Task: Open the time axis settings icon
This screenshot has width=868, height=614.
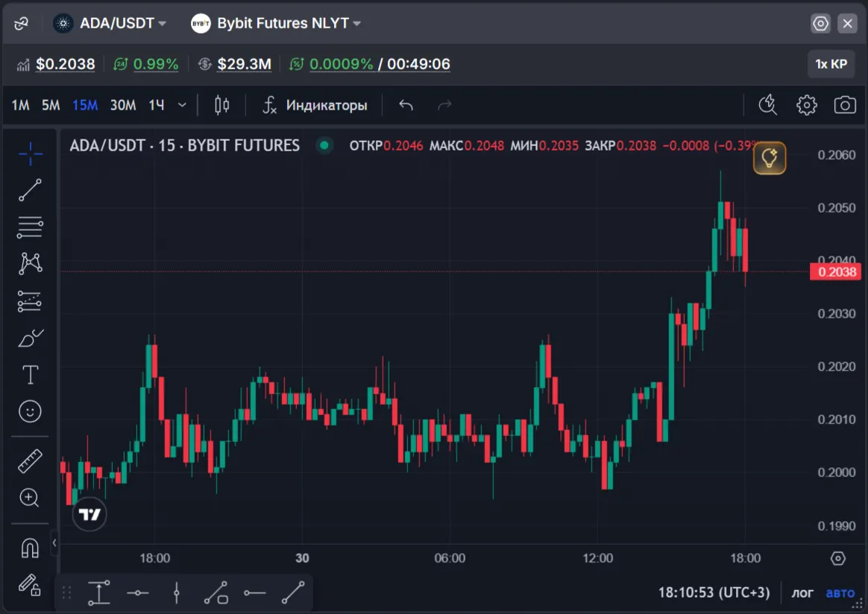Action: [x=838, y=559]
